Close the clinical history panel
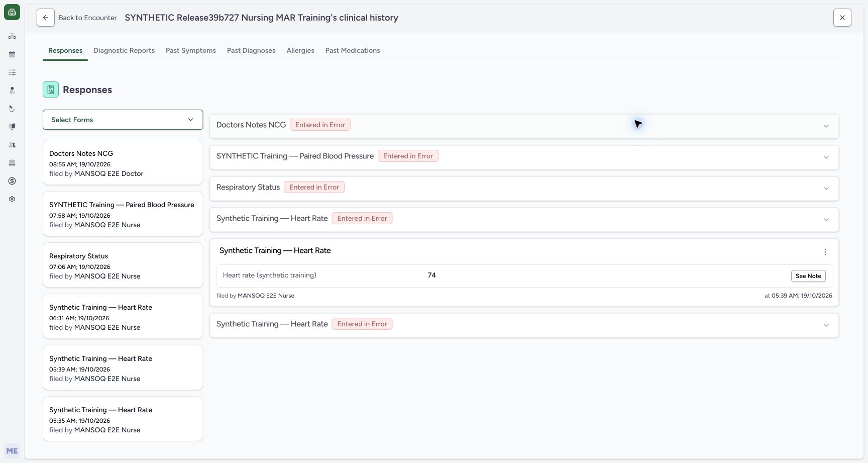The width and height of the screenshot is (868, 463). point(842,18)
